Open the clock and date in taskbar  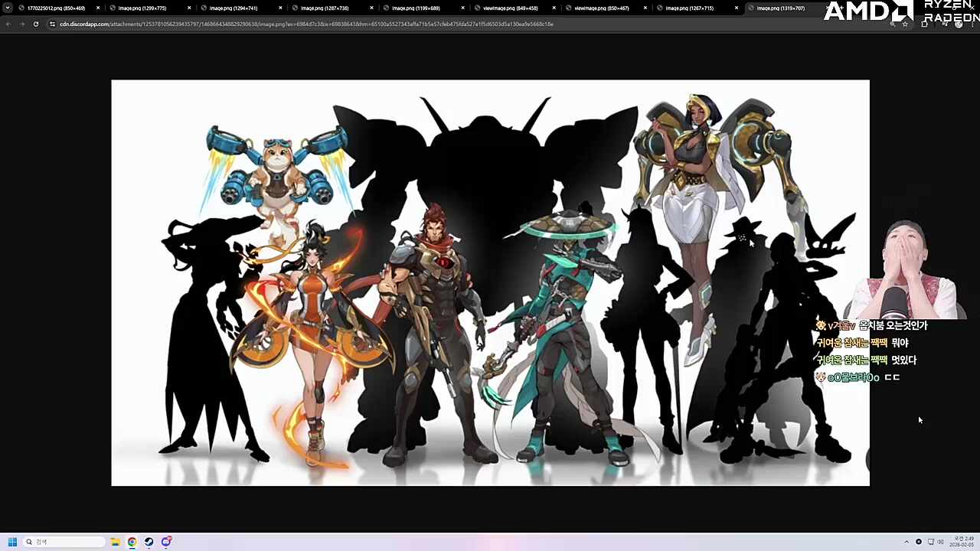(x=959, y=542)
